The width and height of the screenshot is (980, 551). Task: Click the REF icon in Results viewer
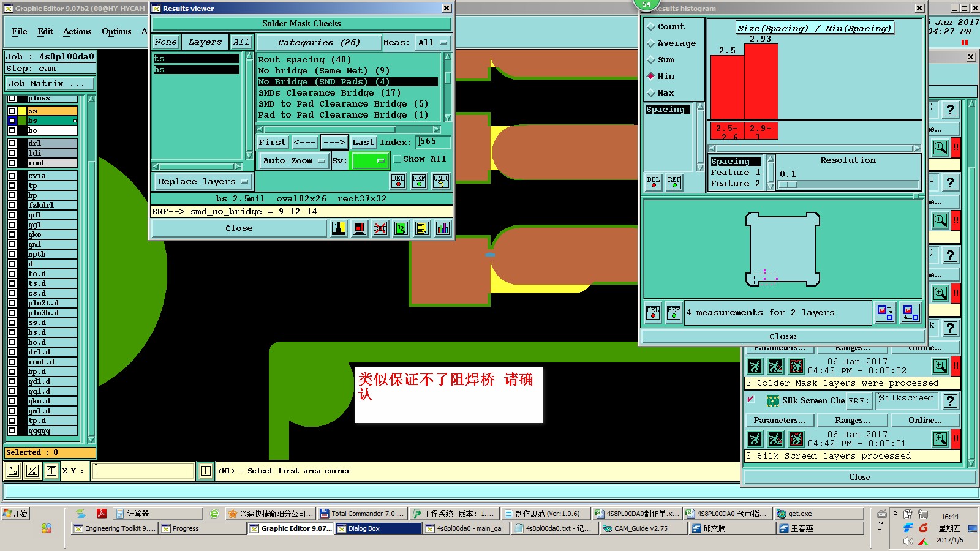[x=419, y=181]
